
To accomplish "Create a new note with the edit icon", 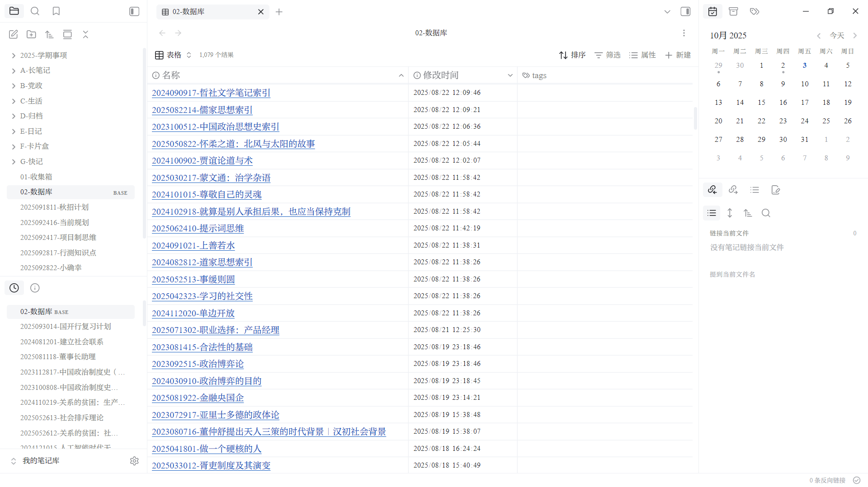I will 14,34.
